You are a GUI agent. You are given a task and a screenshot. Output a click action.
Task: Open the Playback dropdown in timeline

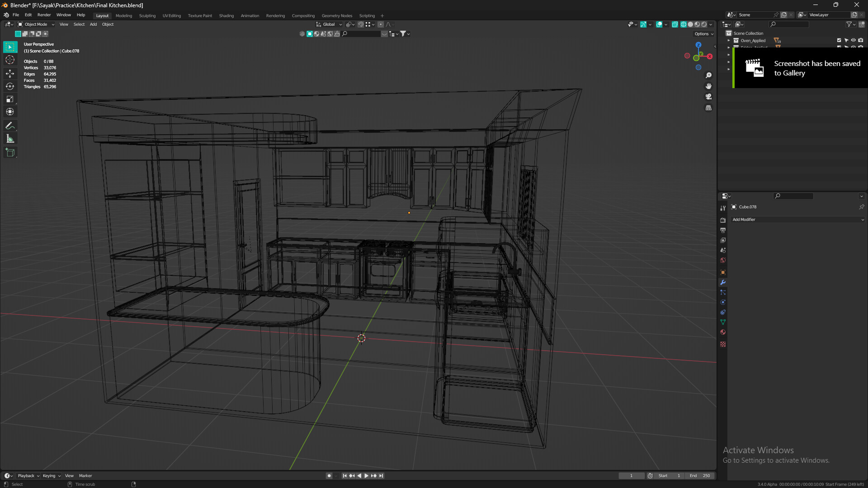pos(28,476)
